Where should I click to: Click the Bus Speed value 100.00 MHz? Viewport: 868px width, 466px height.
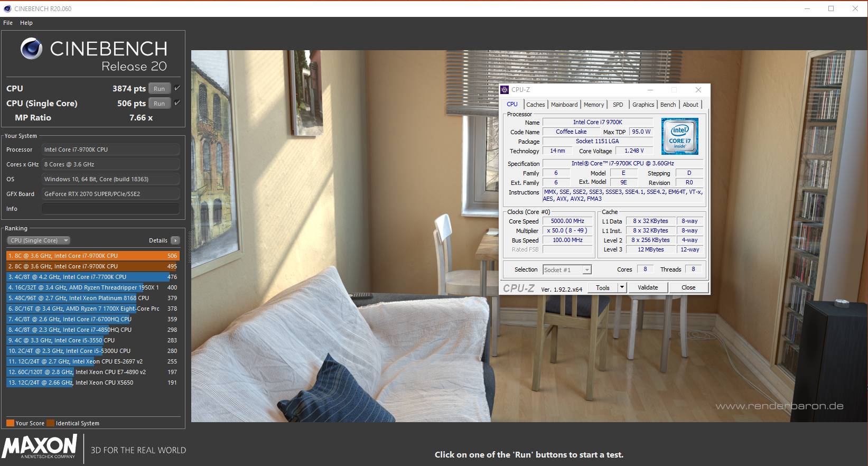[567, 240]
